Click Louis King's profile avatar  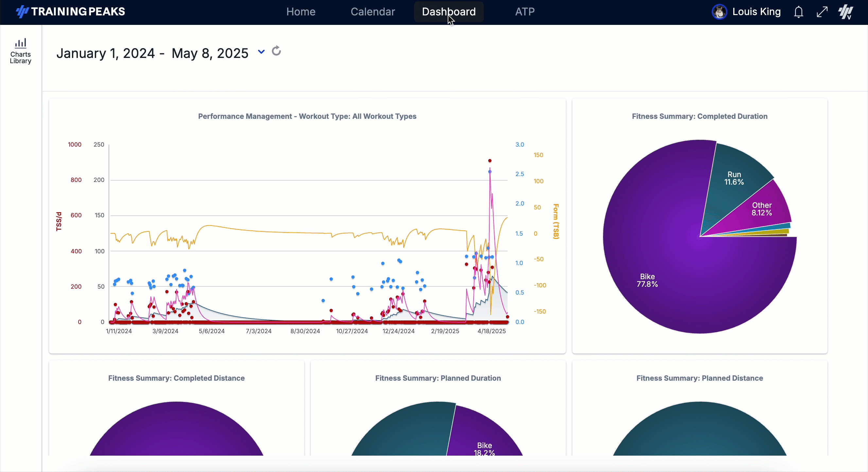coord(719,12)
